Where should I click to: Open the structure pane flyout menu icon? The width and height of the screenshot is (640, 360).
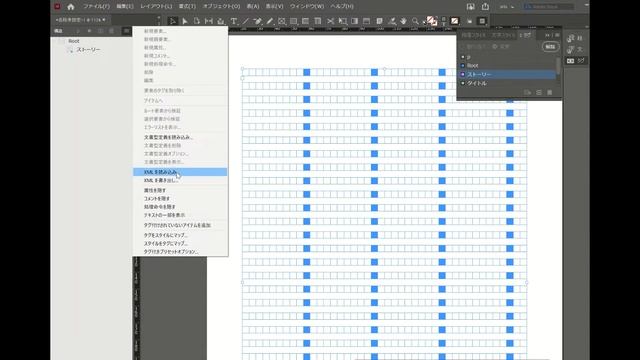pos(127,31)
